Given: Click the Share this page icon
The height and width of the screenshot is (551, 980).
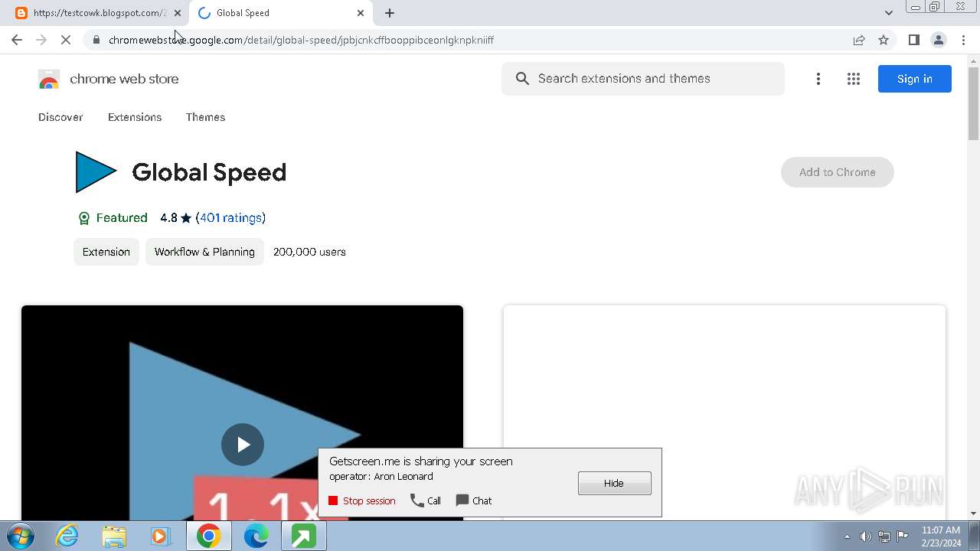Looking at the screenshot, I should click(x=859, y=40).
